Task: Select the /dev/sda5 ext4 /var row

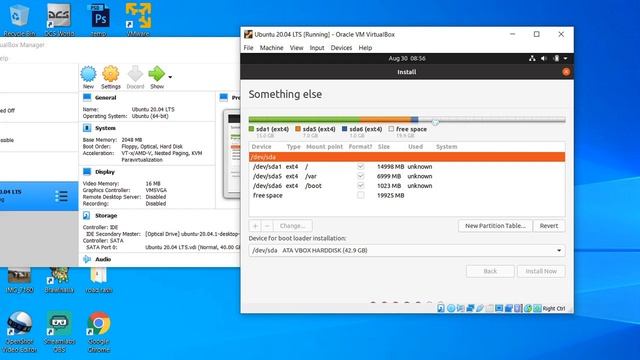Action: pos(407,176)
